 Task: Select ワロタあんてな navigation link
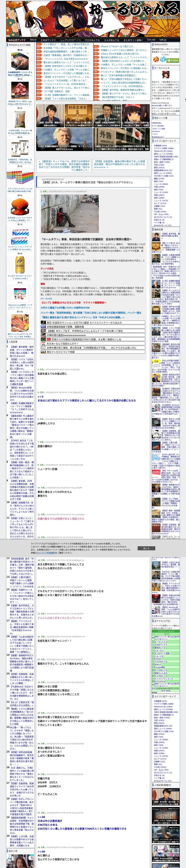92,40
